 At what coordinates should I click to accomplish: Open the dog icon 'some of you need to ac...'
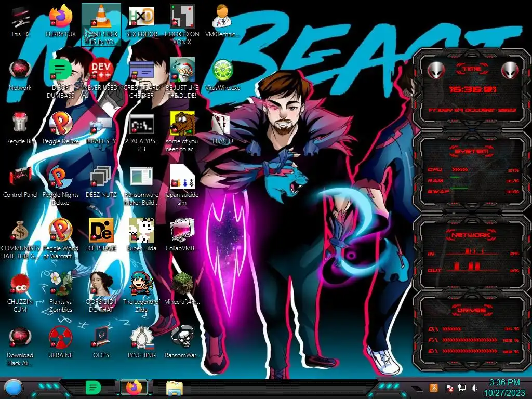[x=182, y=124]
